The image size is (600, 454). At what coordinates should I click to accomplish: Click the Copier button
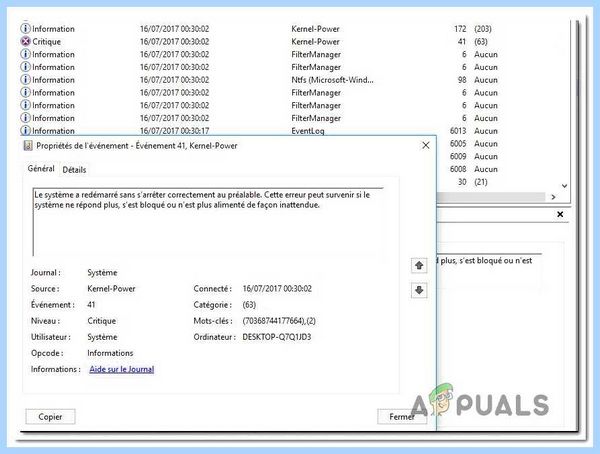coord(50,416)
